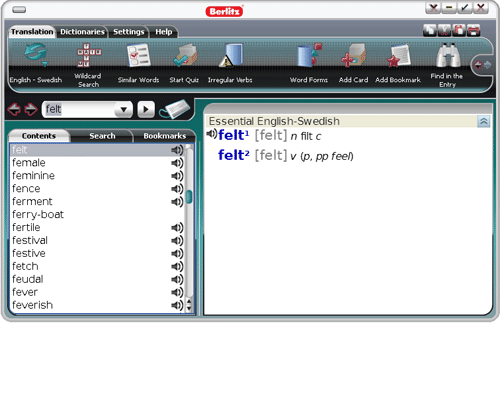Screen dimensions: 500x405
Task: Play audio for selected 'felt' list row
Action: 177,150
